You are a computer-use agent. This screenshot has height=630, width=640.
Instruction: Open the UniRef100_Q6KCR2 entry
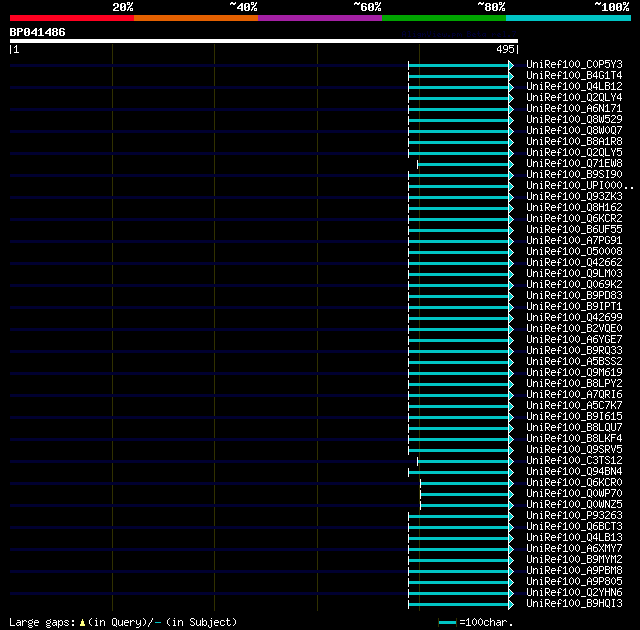pyautogui.click(x=574, y=219)
